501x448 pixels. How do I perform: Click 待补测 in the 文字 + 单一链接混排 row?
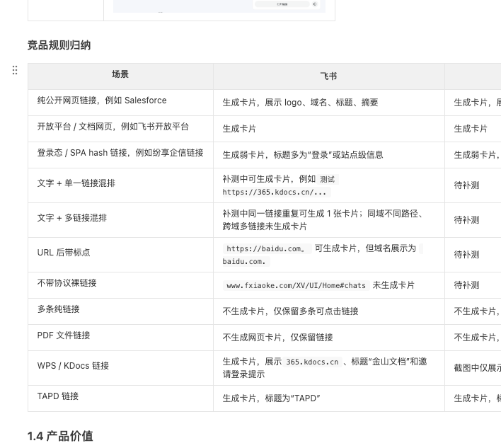pyautogui.click(x=467, y=185)
